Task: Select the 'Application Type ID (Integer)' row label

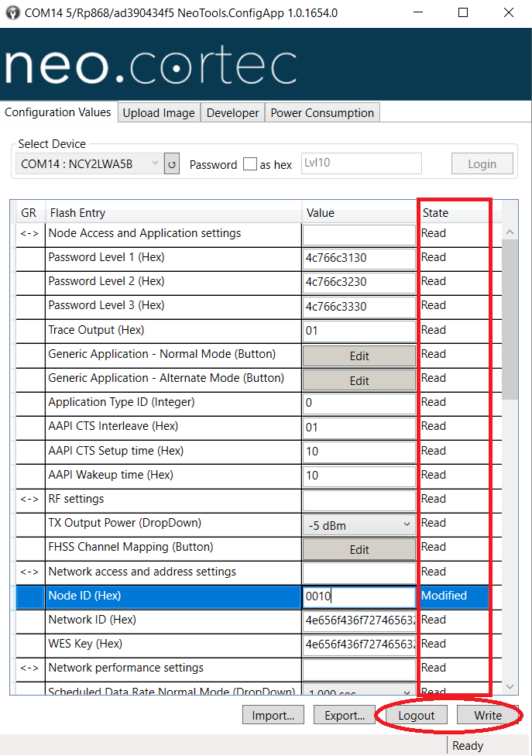Action: (122, 403)
